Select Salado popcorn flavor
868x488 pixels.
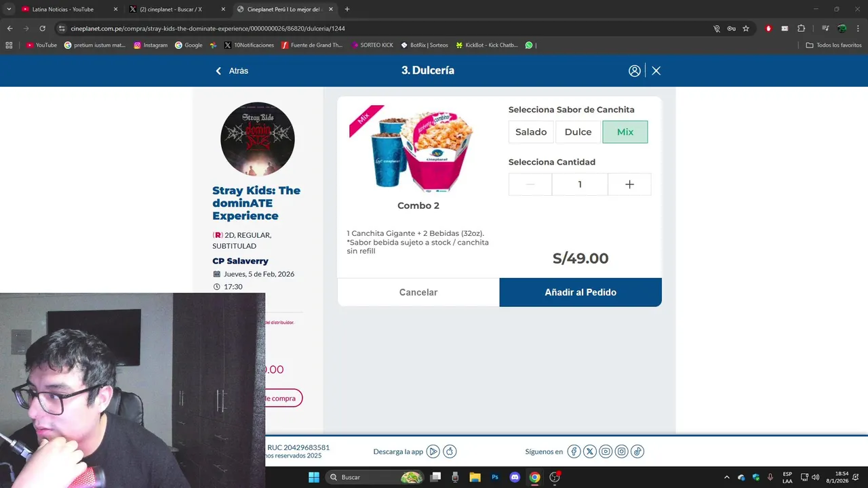tap(531, 132)
